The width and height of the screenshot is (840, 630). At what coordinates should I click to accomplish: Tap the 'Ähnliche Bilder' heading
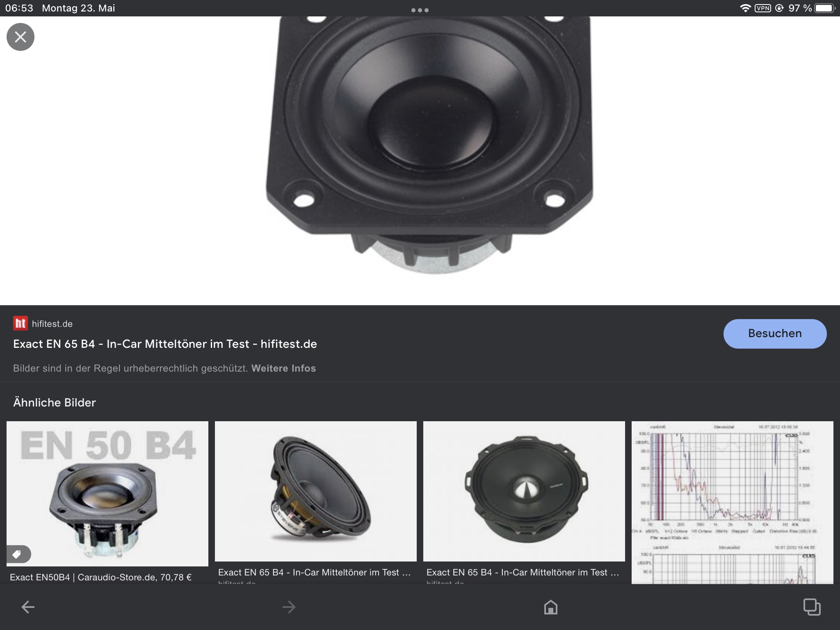55,402
